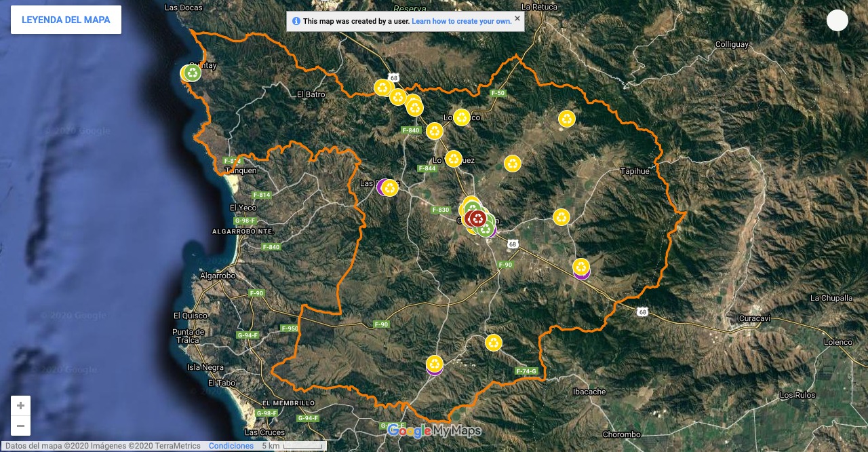Zoom out with the minus button

[20, 426]
